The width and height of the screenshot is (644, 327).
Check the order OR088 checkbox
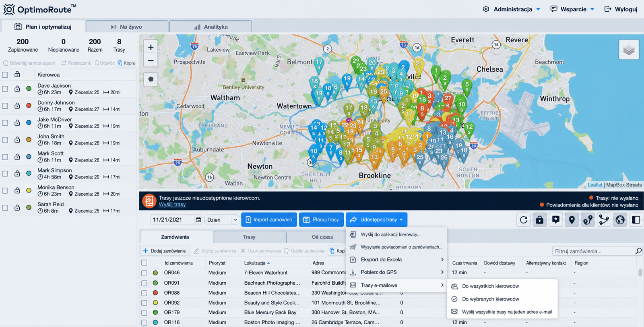tap(144, 293)
